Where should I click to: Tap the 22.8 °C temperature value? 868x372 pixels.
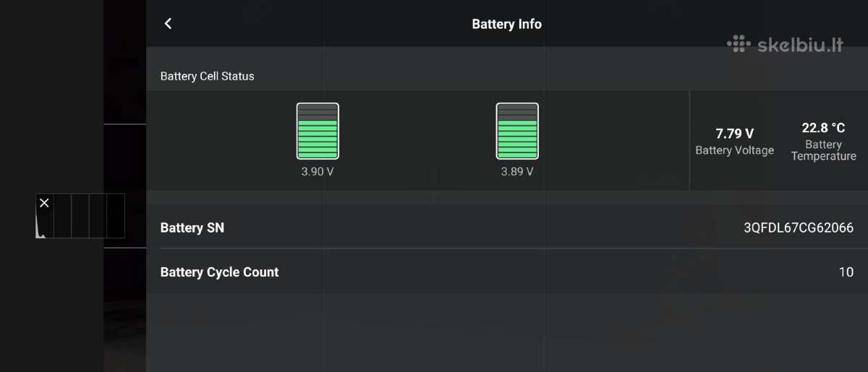click(x=824, y=127)
